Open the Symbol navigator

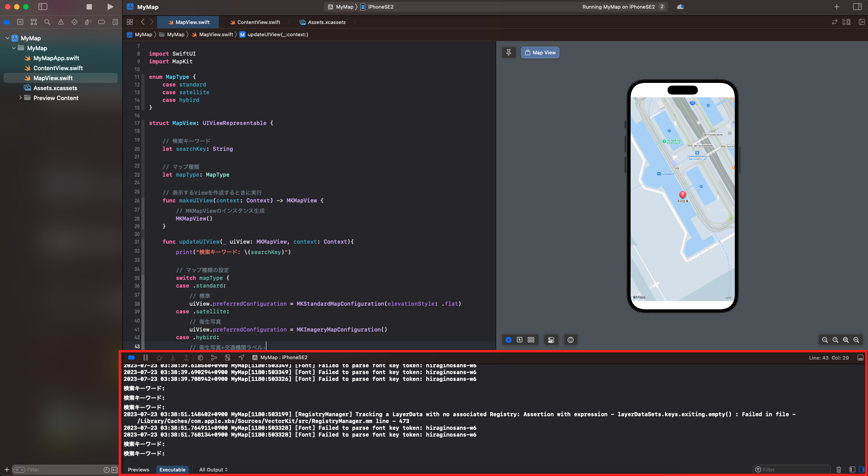click(34, 22)
